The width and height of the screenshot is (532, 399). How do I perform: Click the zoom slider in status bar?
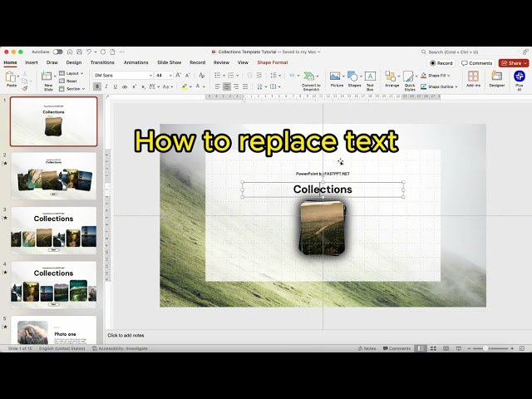(490, 348)
